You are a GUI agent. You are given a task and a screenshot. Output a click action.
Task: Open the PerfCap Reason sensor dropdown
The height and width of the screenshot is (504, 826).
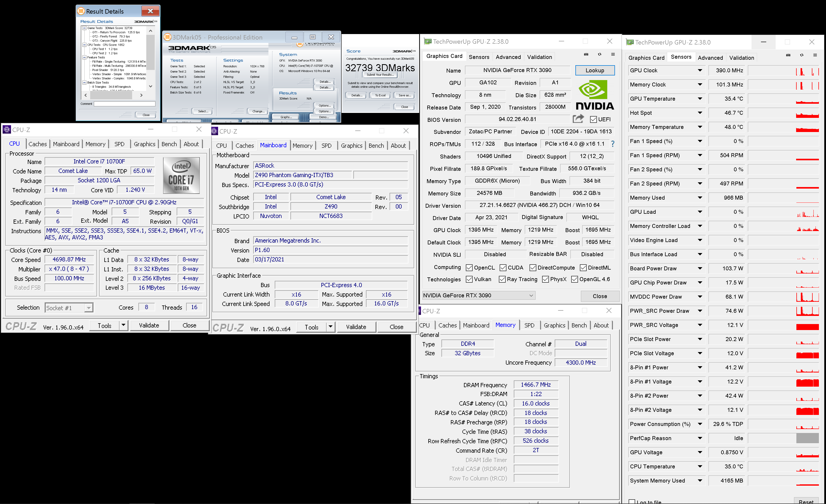click(700, 438)
